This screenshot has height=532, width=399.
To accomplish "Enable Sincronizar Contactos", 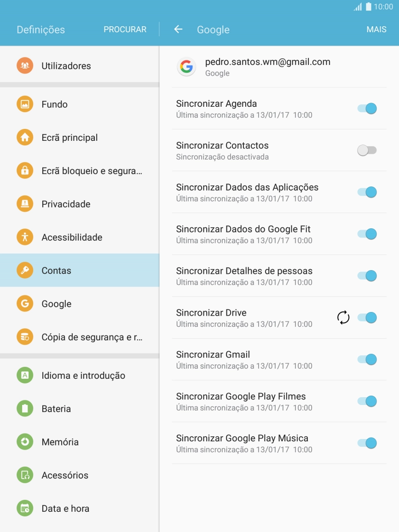I will click(x=367, y=150).
